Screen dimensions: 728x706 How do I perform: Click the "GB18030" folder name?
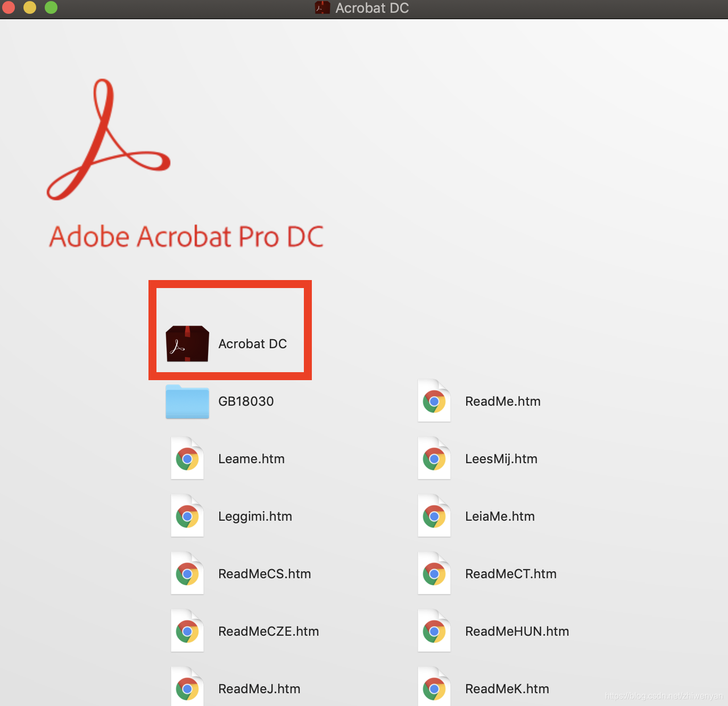pyautogui.click(x=246, y=401)
